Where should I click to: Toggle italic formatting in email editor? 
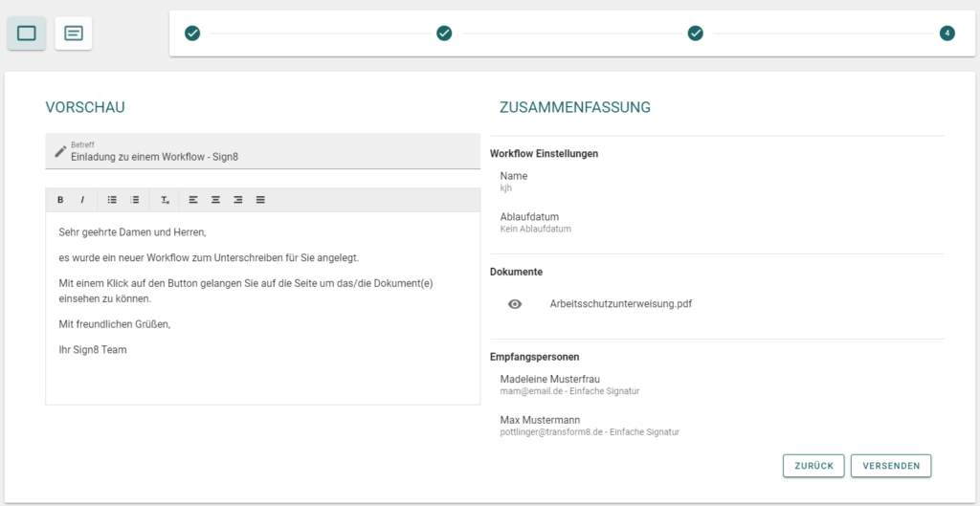82,200
